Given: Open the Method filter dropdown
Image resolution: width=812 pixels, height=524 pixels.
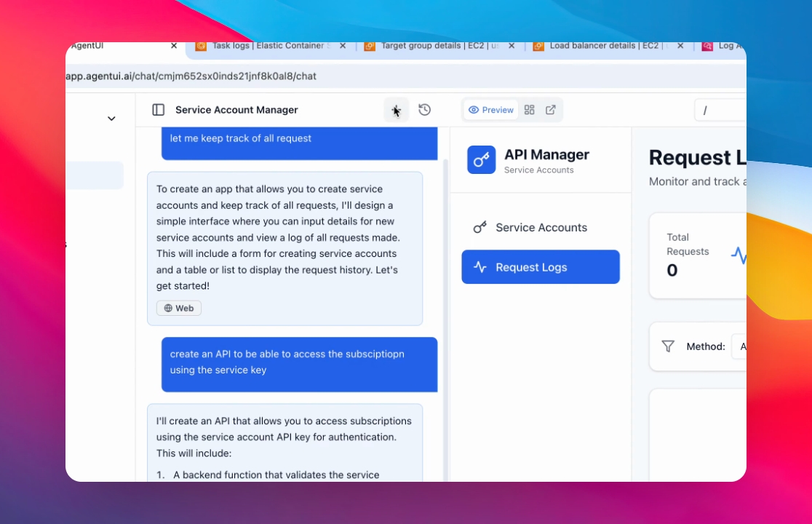Looking at the screenshot, I should [x=739, y=346].
